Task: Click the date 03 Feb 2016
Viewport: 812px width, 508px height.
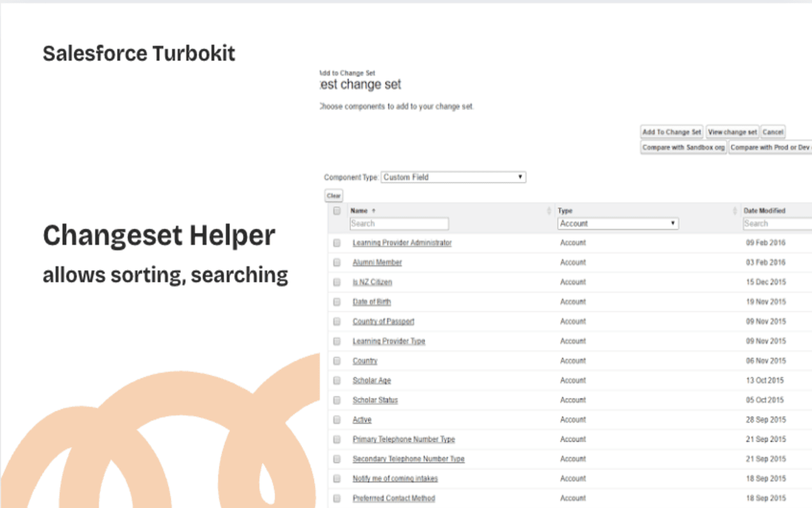Action: coord(766,263)
